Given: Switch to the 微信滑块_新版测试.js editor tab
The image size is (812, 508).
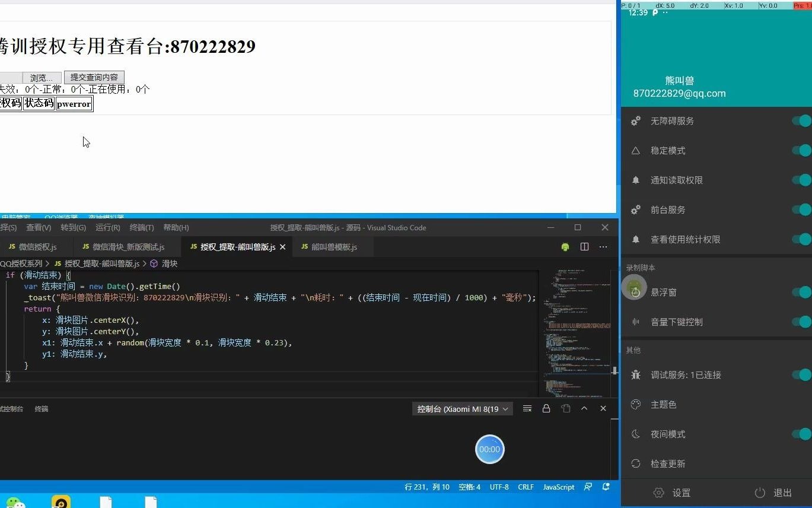Looking at the screenshot, I should [x=128, y=247].
